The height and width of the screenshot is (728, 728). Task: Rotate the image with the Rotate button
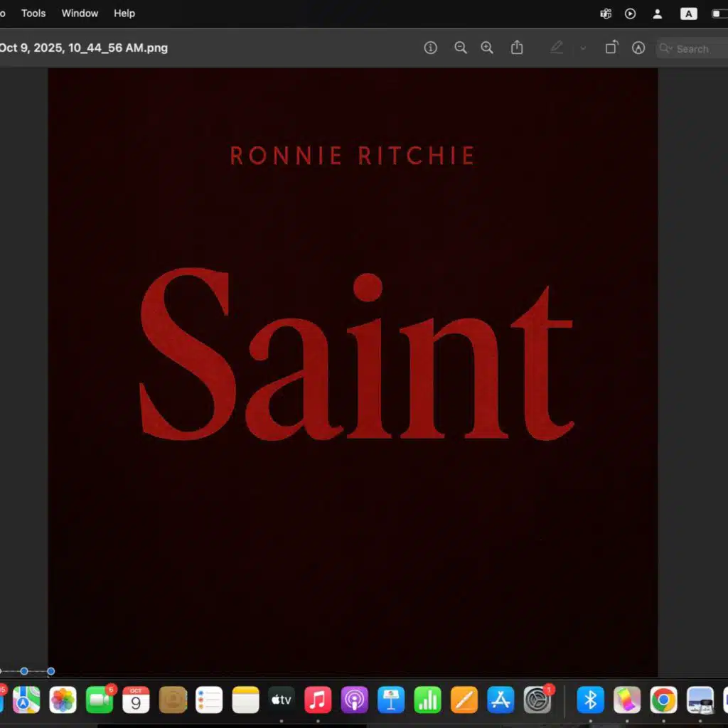611,48
